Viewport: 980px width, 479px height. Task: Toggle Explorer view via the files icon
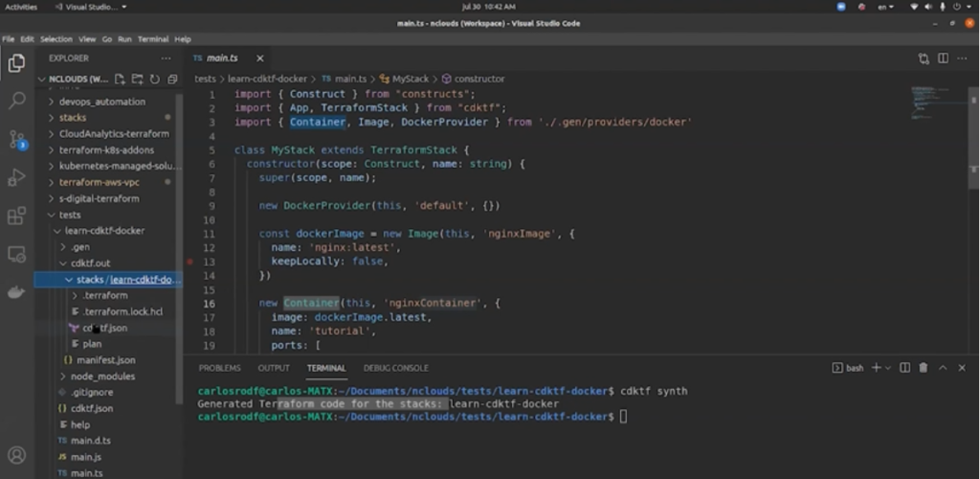(x=16, y=63)
